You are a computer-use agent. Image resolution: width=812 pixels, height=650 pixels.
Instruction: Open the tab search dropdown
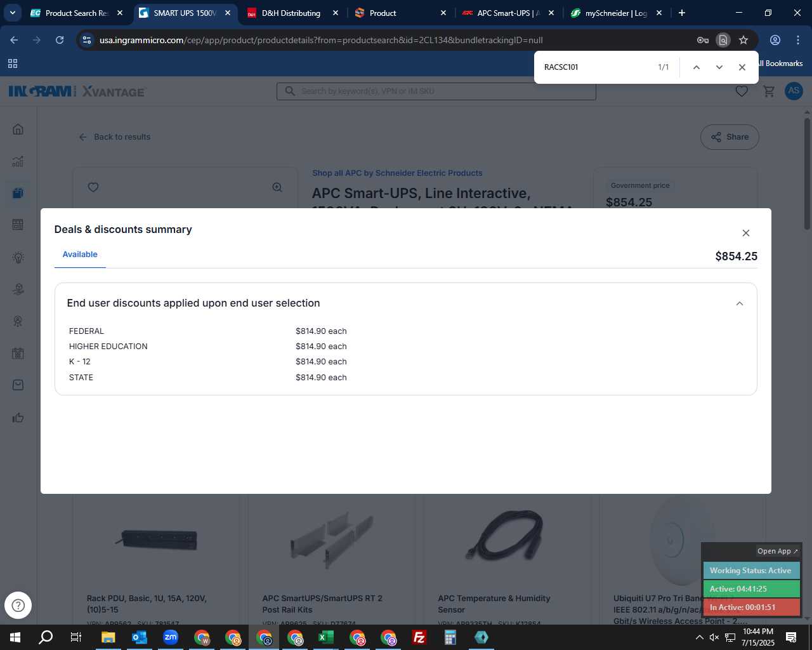[x=12, y=13]
